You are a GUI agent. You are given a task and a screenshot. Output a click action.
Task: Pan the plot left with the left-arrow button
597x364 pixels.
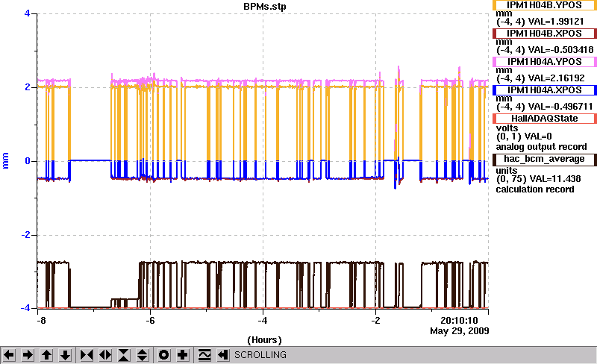[9, 355]
